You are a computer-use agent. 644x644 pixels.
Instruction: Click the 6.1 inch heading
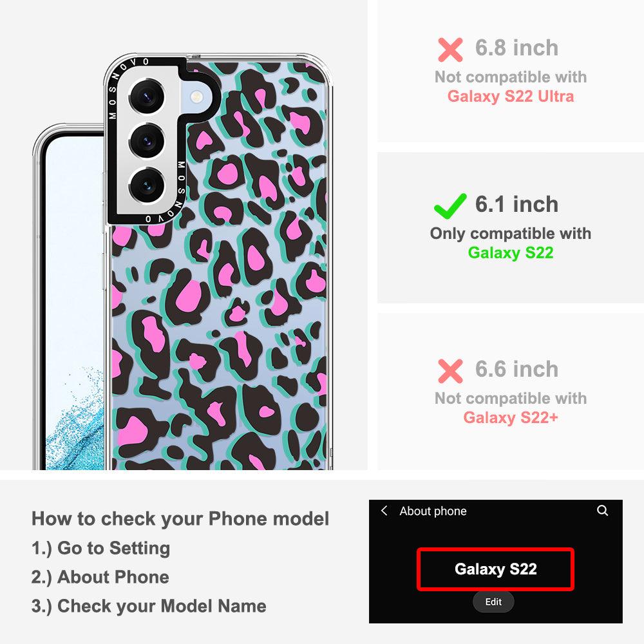pos(516,204)
